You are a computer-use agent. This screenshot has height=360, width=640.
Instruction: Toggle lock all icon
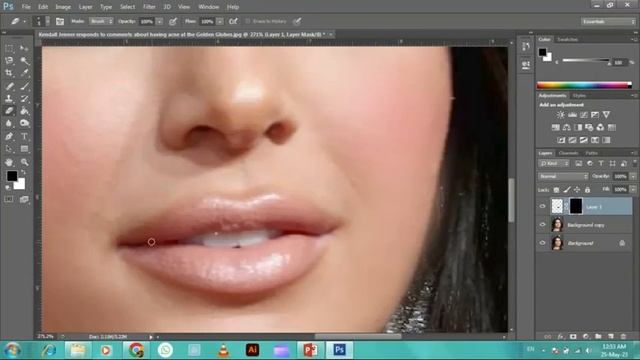587,190
